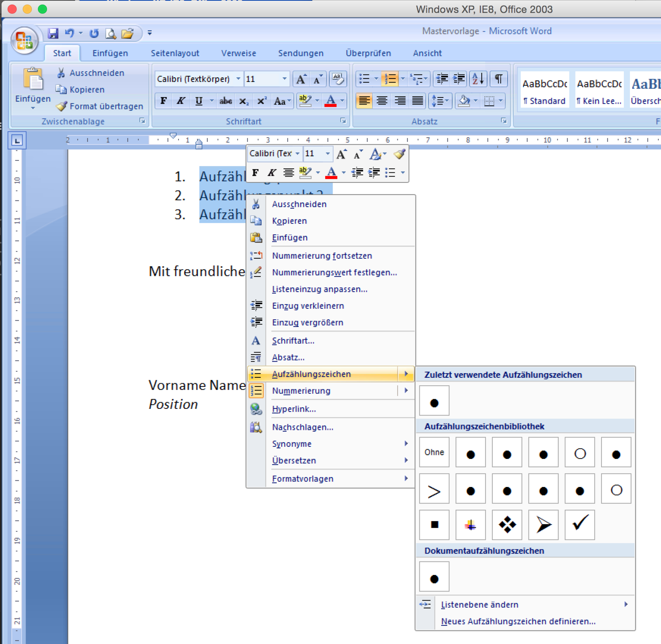The image size is (661, 644).
Task: Select the four-diamonds bullet style
Action: [507, 525]
